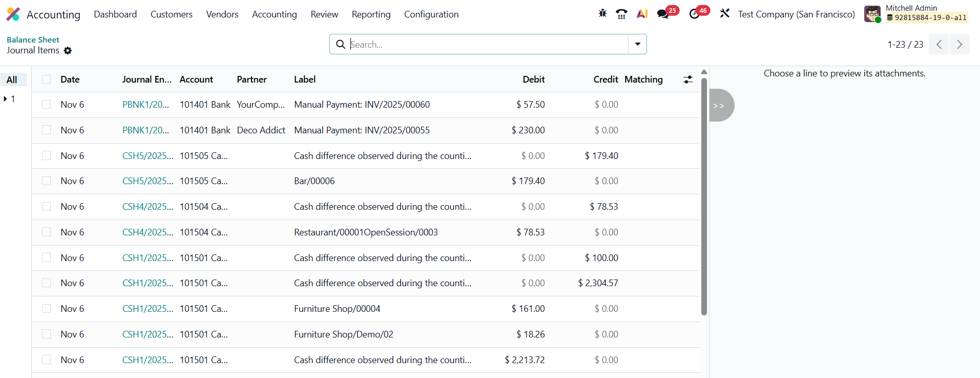This screenshot has height=378, width=980.
Task: Open activities clock icon with 46 badge
Action: pyautogui.click(x=695, y=14)
